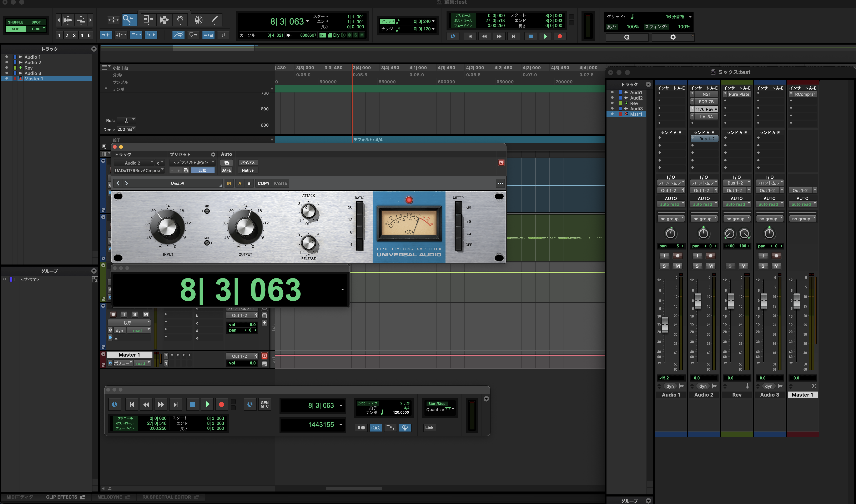Click Audio 2 pan knob in mixer
Screen dimensions: 856x504
coord(703,234)
